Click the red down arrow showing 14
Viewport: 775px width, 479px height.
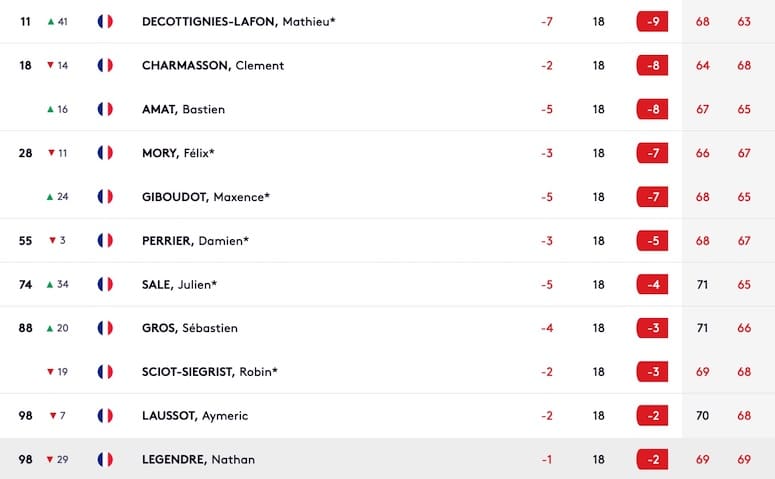coord(50,65)
